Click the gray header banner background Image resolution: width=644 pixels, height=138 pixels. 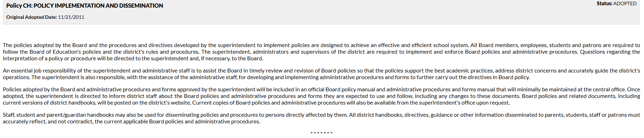321,12
